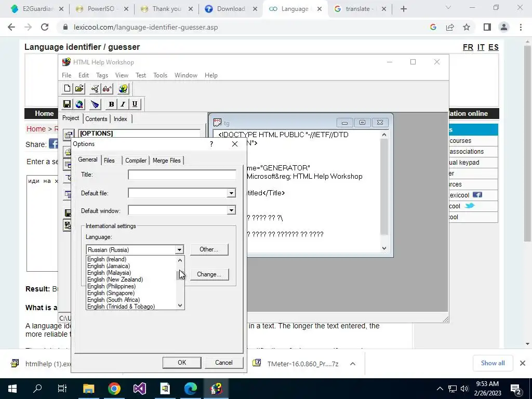Select English (Ireland) from language list
This screenshot has width=532, height=399.
pos(131,259)
